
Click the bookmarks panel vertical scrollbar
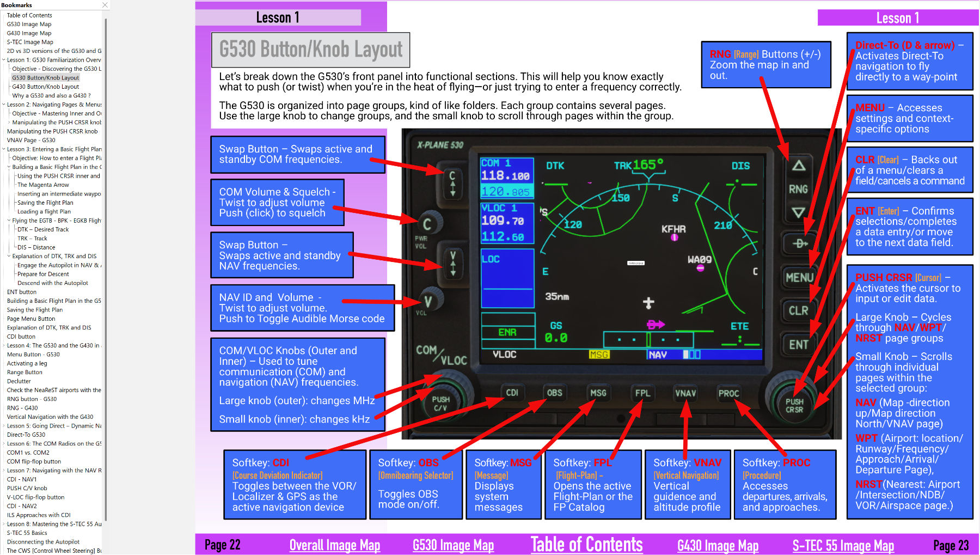click(105, 270)
